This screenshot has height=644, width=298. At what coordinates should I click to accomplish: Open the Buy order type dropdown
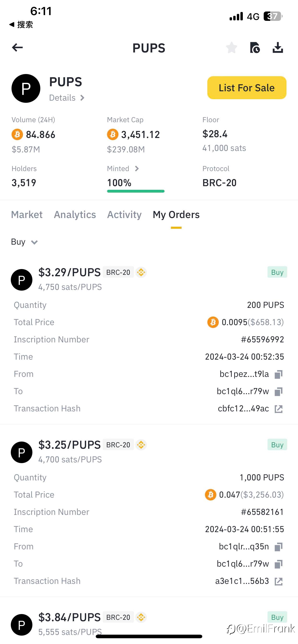24,242
